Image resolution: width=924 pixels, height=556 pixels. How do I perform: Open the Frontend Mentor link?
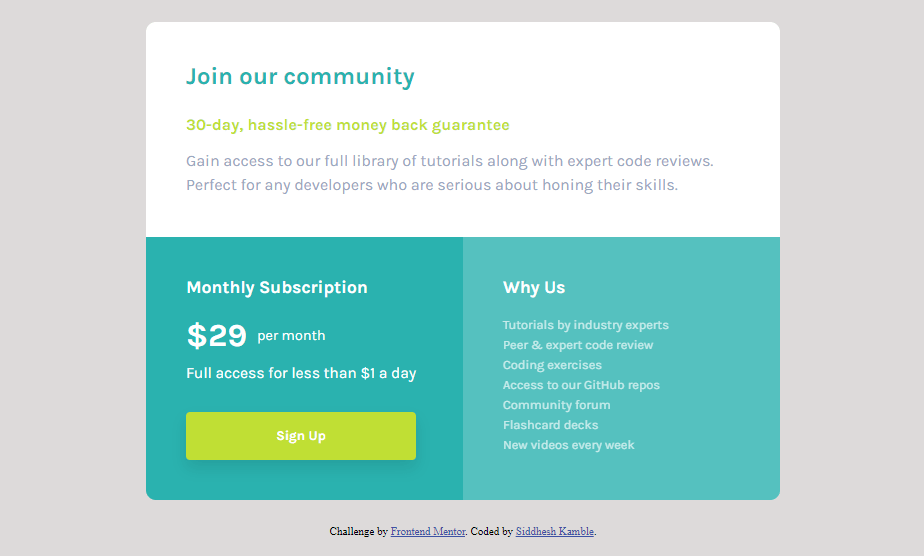428,531
